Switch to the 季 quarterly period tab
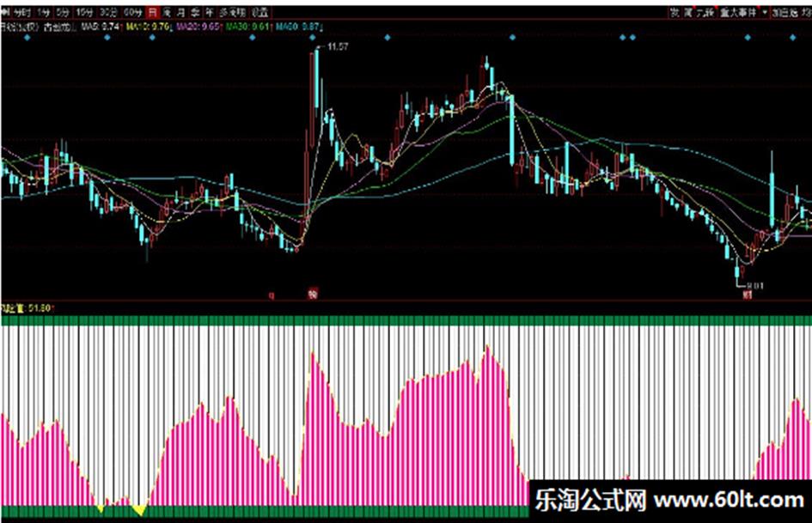This screenshot has width=812, height=523. (195, 12)
